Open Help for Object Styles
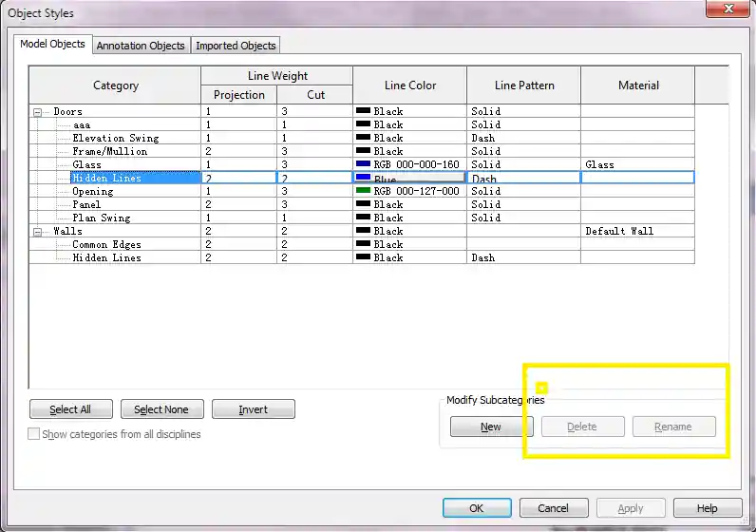 click(x=708, y=508)
